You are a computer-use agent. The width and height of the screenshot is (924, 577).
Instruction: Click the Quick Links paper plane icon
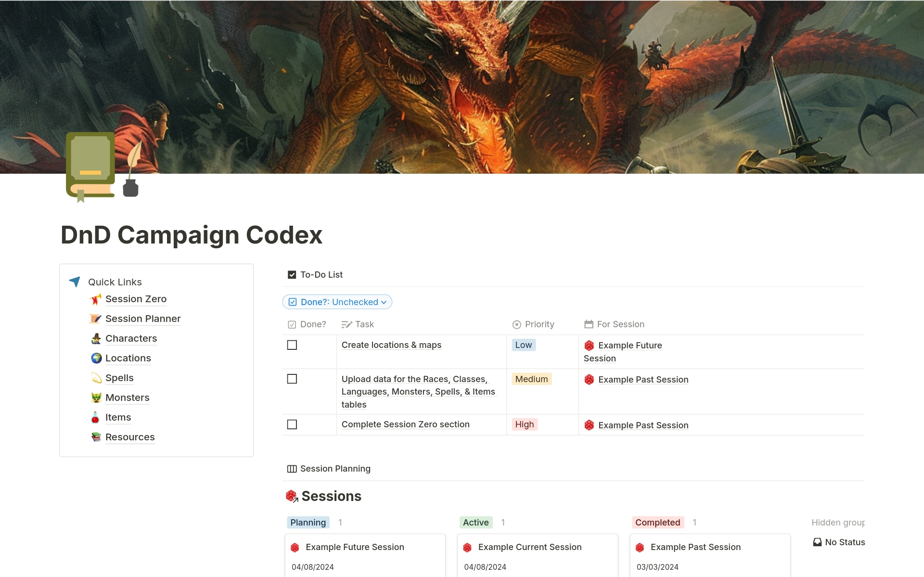click(x=75, y=282)
